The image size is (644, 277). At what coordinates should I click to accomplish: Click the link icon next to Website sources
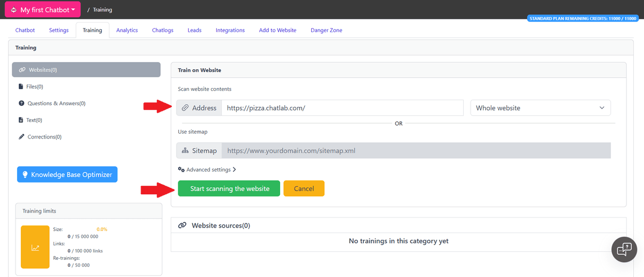click(182, 225)
